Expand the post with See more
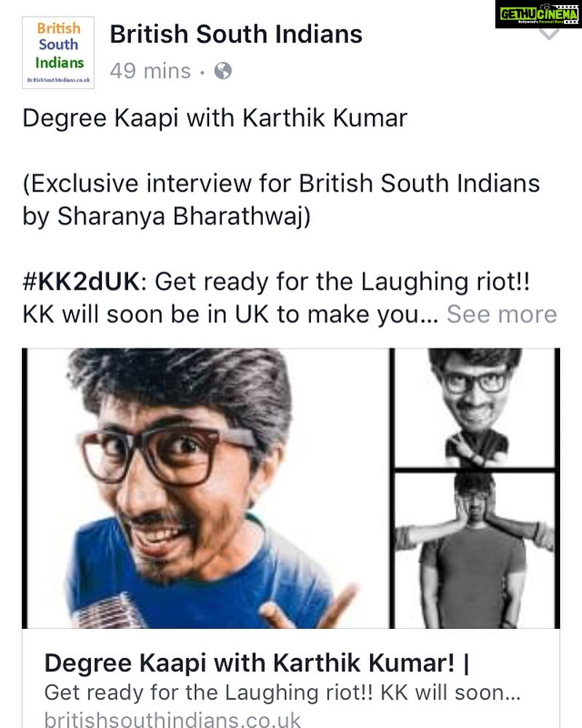 tap(502, 314)
